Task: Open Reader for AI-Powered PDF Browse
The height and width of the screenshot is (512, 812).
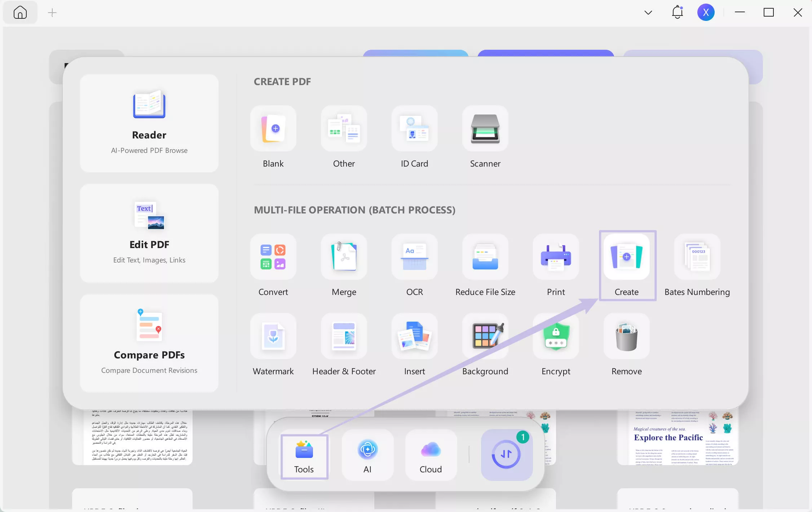Action: tap(149, 123)
